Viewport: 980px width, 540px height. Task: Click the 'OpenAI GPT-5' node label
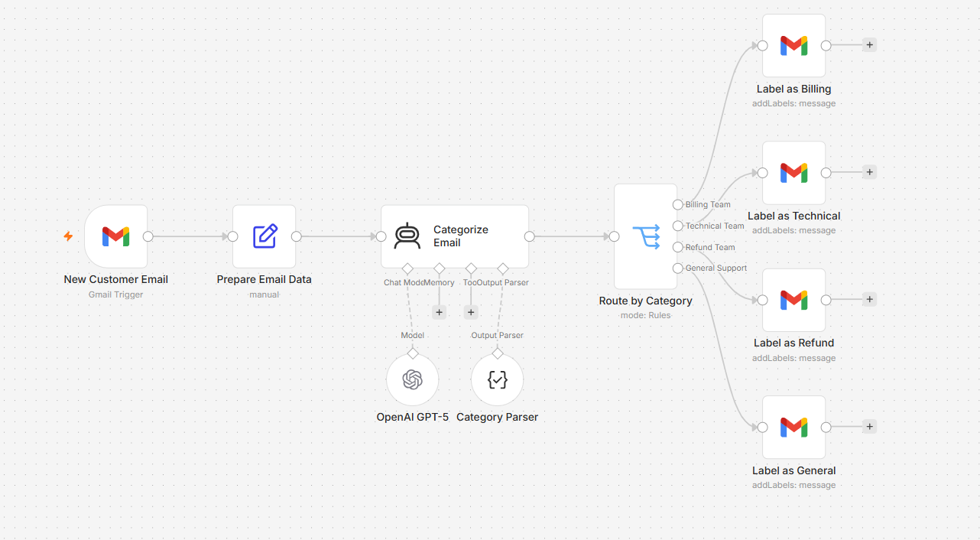(x=413, y=417)
